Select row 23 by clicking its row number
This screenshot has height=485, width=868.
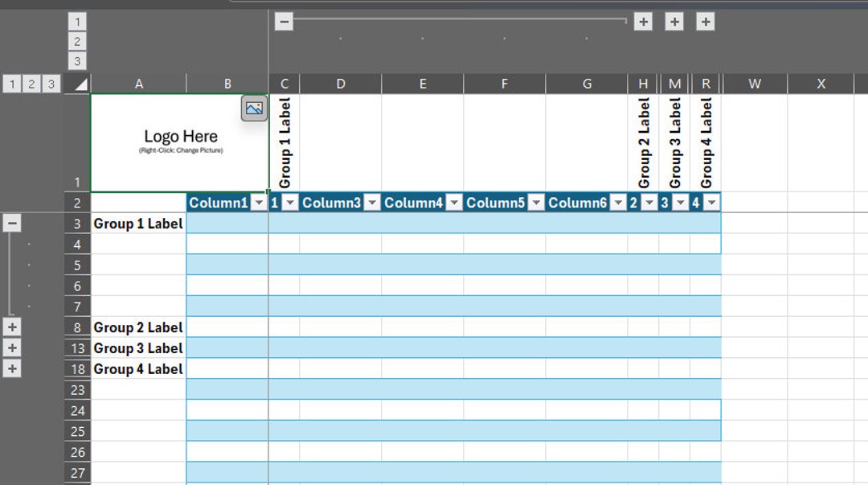click(77, 390)
